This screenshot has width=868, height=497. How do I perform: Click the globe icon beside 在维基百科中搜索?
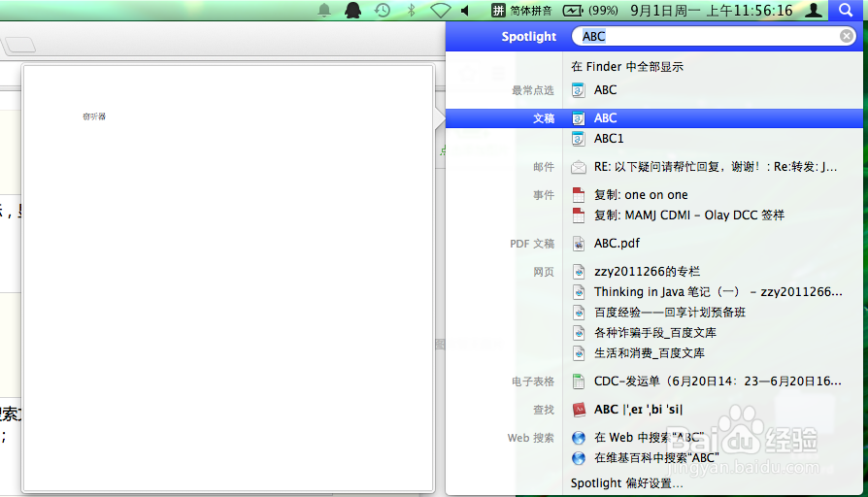[579, 458]
